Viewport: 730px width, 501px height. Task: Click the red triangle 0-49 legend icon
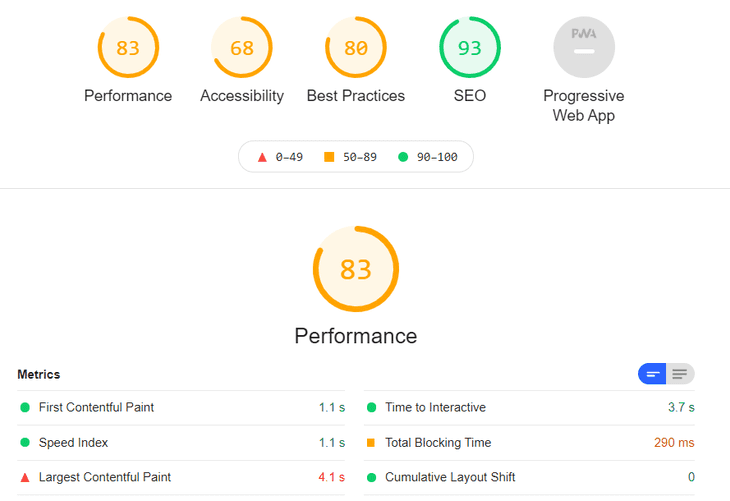262,157
